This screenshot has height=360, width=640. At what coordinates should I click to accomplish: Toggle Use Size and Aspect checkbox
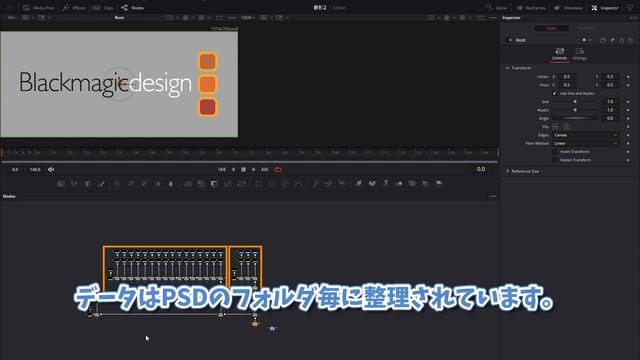(555, 93)
